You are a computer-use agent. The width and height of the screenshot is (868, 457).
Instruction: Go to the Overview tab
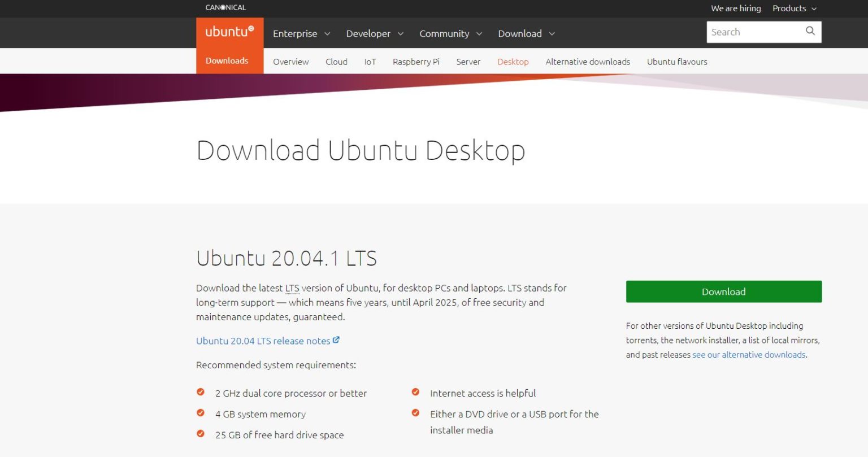coord(291,62)
